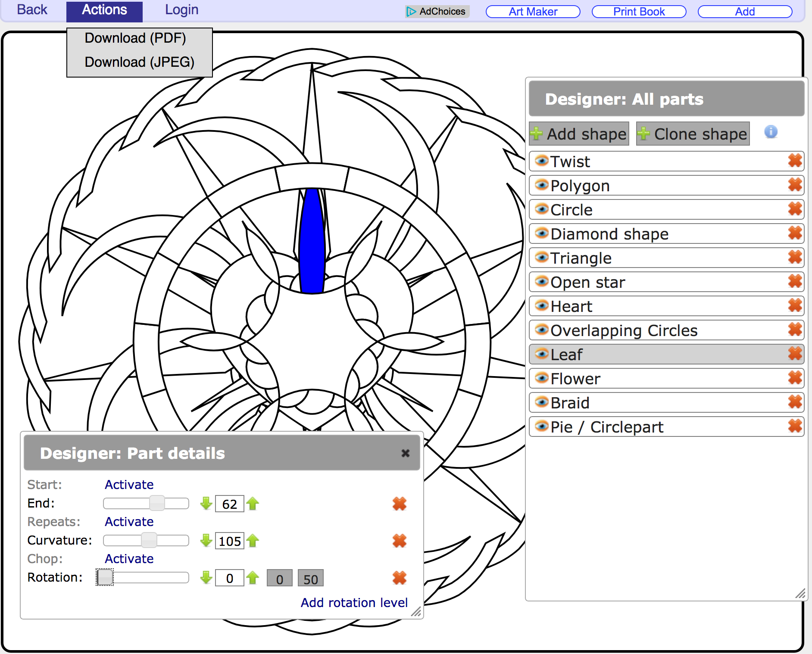This screenshot has width=812, height=654.
Task: Click the blue leaf shape on canvas
Action: click(312, 241)
